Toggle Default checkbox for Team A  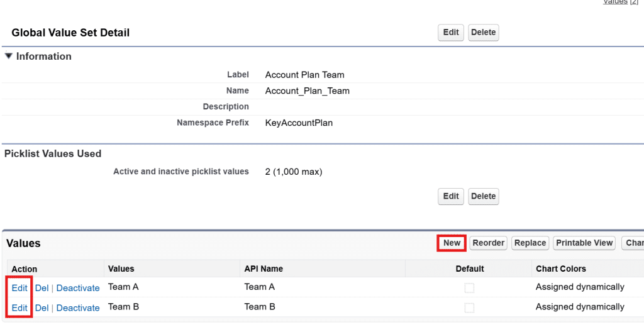(x=469, y=288)
